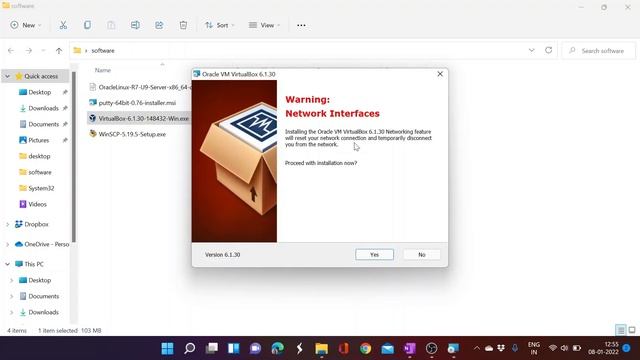Open pinned Desktop under Quick access
Image resolution: width=640 pixels, height=360 pixels.
[40, 92]
